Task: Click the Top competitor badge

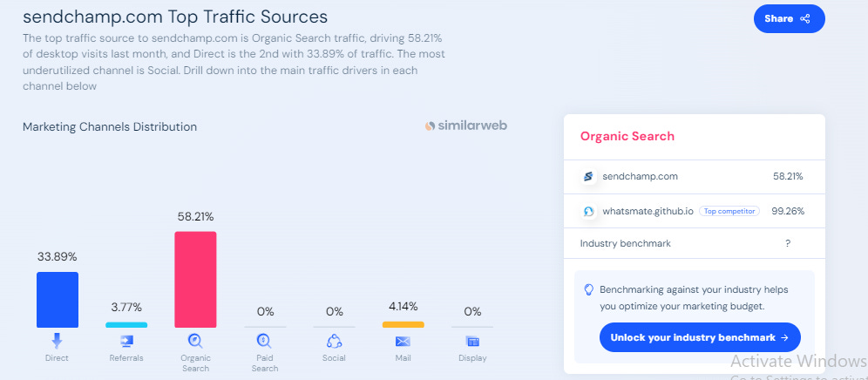Action: tap(729, 211)
